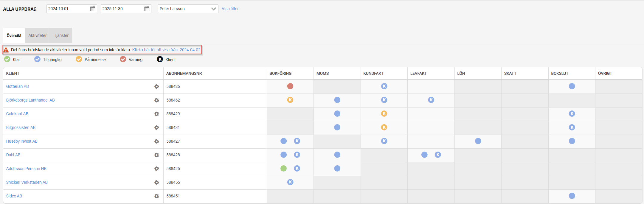
Task: Open client Guldkant AB
Action: (x=17, y=114)
